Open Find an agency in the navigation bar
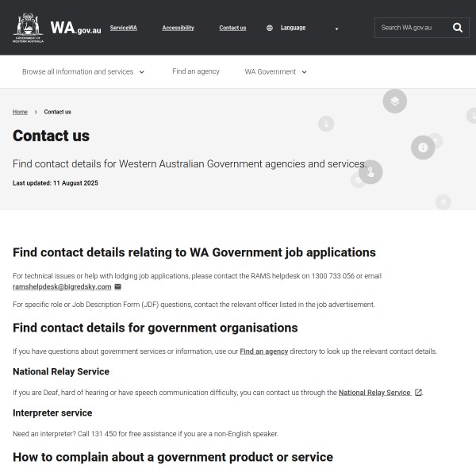This screenshot has width=476, height=476. (x=196, y=71)
